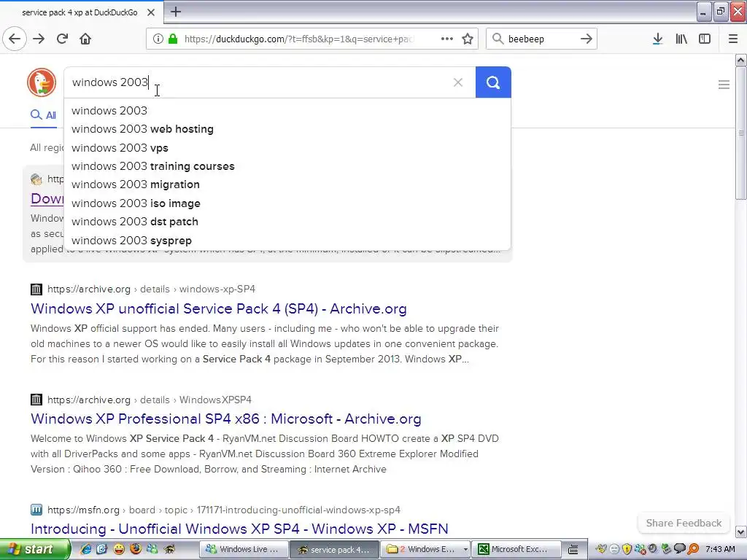Open the on-screen keyboard tray icon
Image resolution: width=747 pixels, height=560 pixels.
[573, 550]
